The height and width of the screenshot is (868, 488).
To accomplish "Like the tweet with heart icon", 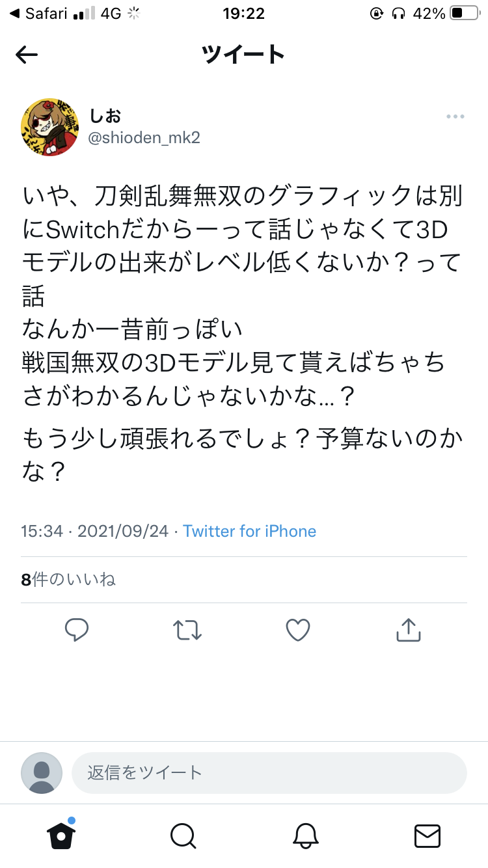I will pos(298,630).
